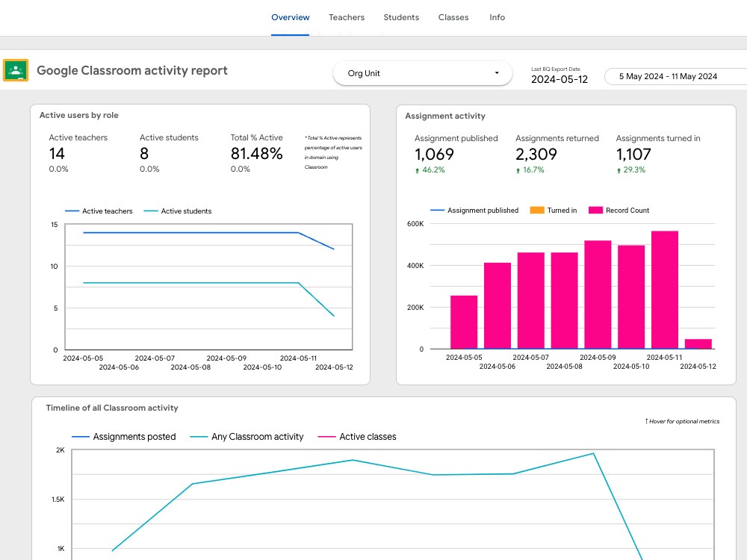Open the Classes tab
This screenshot has width=747, height=560.
pyautogui.click(x=453, y=18)
